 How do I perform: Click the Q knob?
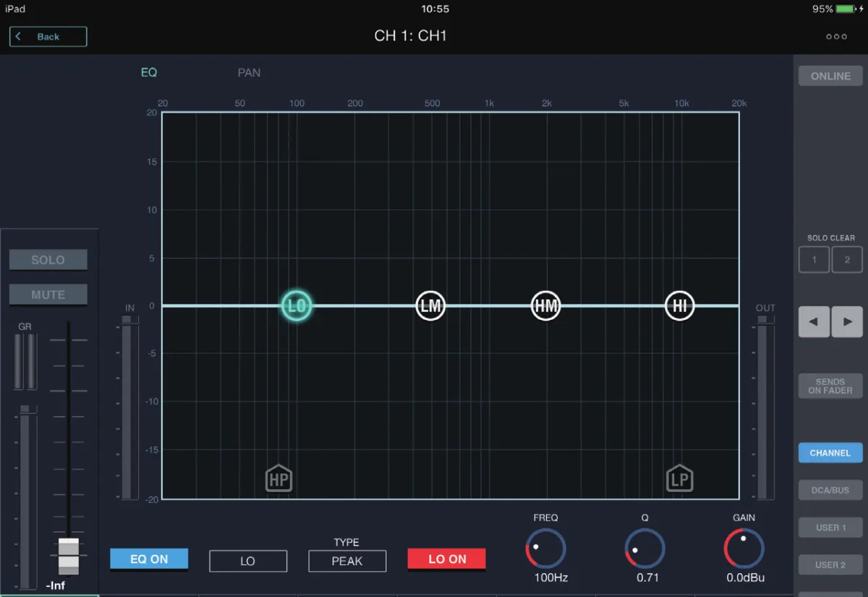644,549
